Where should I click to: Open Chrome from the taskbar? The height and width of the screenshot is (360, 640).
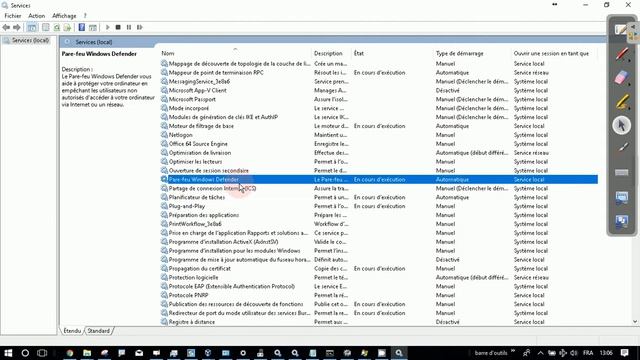point(70,353)
